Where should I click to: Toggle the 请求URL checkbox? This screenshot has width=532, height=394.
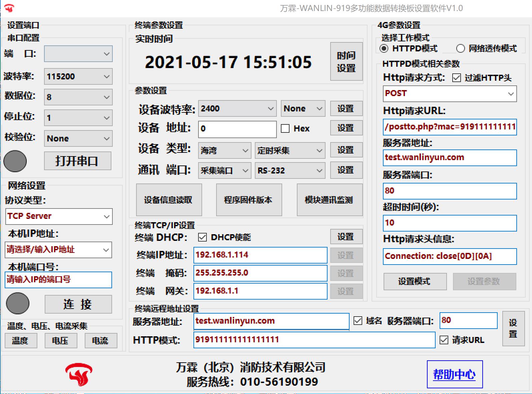[444, 340]
